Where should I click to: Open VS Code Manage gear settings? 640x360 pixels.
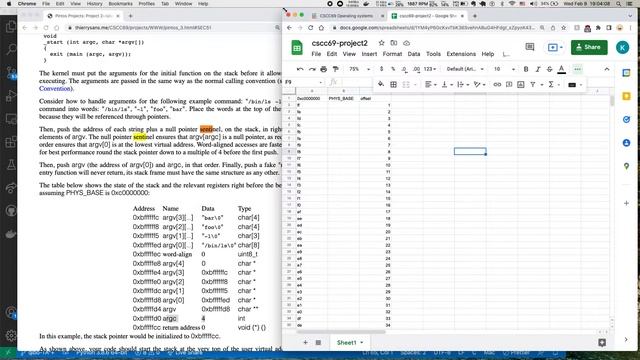click(x=11, y=335)
